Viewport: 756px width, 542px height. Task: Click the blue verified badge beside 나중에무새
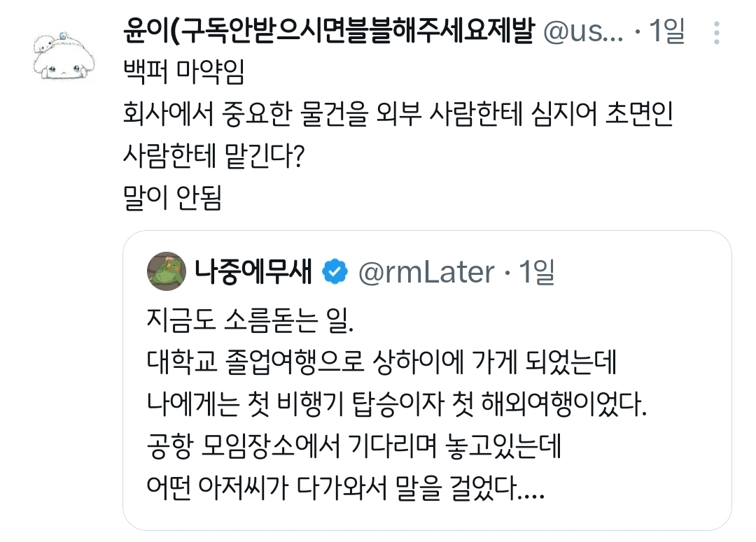tap(334, 271)
